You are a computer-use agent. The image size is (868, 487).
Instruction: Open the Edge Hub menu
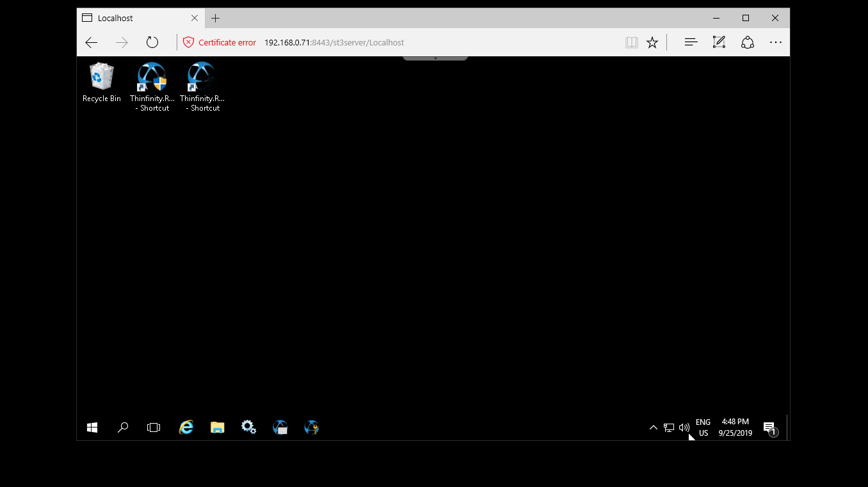click(690, 42)
